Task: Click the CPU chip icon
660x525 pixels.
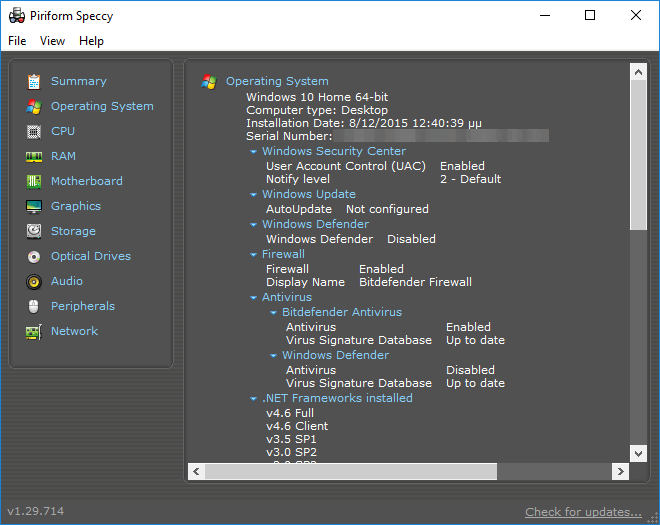Action: coord(34,132)
